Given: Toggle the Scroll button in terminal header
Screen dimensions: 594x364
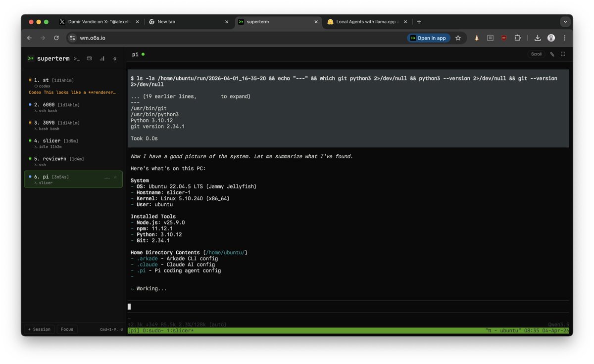Looking at the screenshot, I should click(536, 54).
